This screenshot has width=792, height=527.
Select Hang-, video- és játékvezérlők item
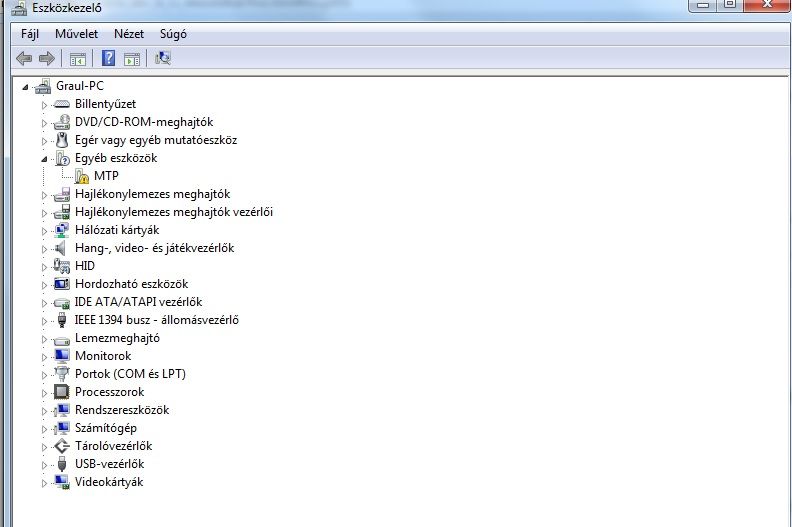point(155,248)
